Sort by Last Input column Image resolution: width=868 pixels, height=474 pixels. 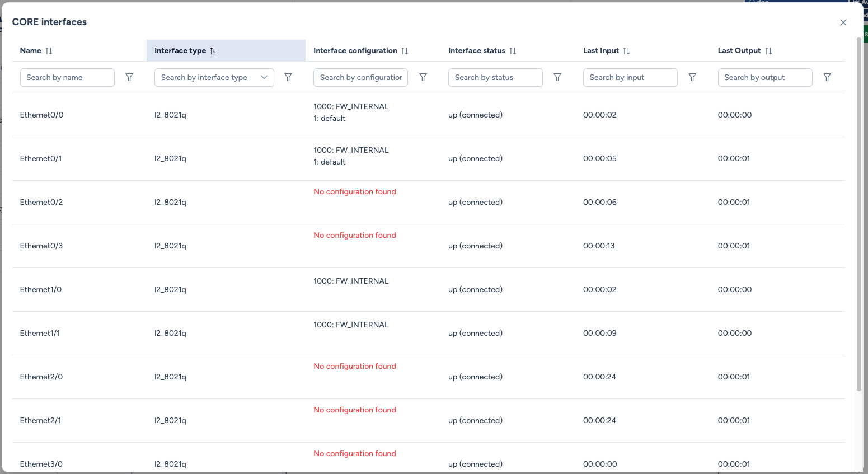pyautogui.click(x=626, y=51)
